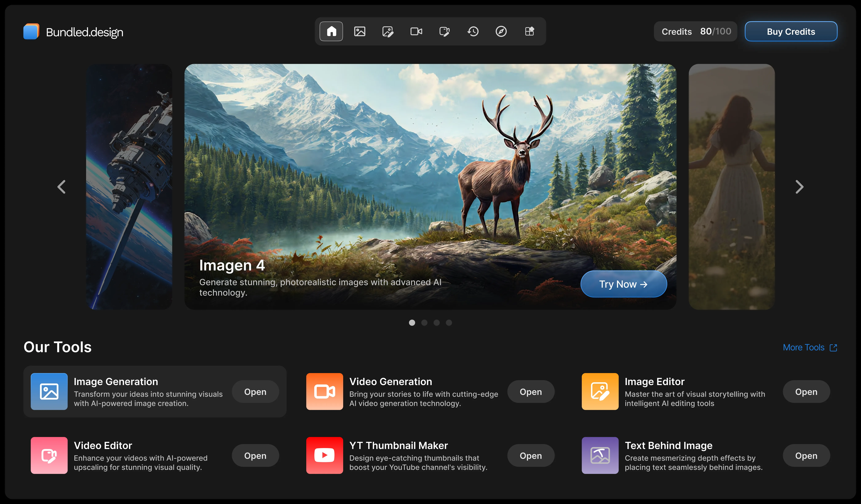This screenshot has height=504, width=861.
Task: Open the Video Generation tool
Action: point(531,392)
